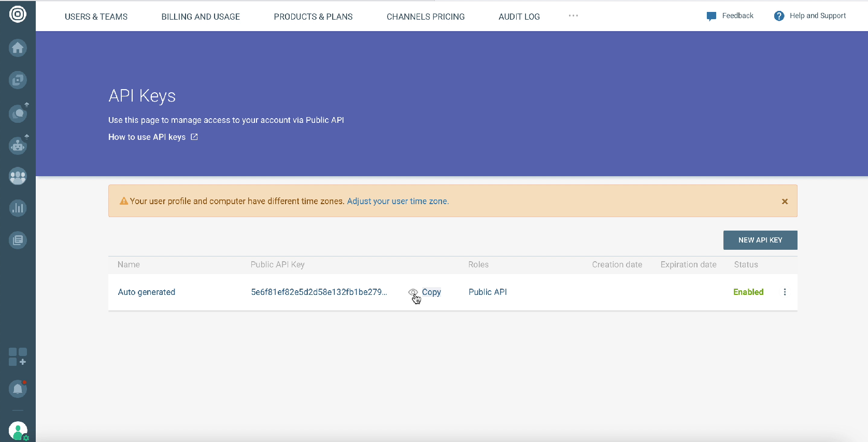
Task: Switch to Billing and Usage tab
Action: pos(201,17)
